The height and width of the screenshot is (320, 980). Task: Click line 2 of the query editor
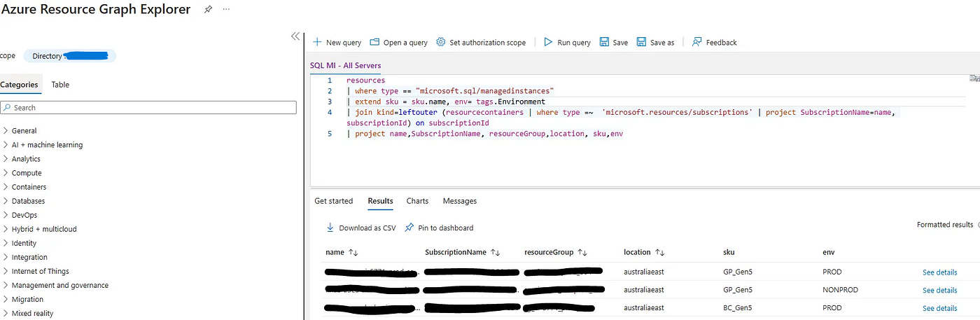450,91
